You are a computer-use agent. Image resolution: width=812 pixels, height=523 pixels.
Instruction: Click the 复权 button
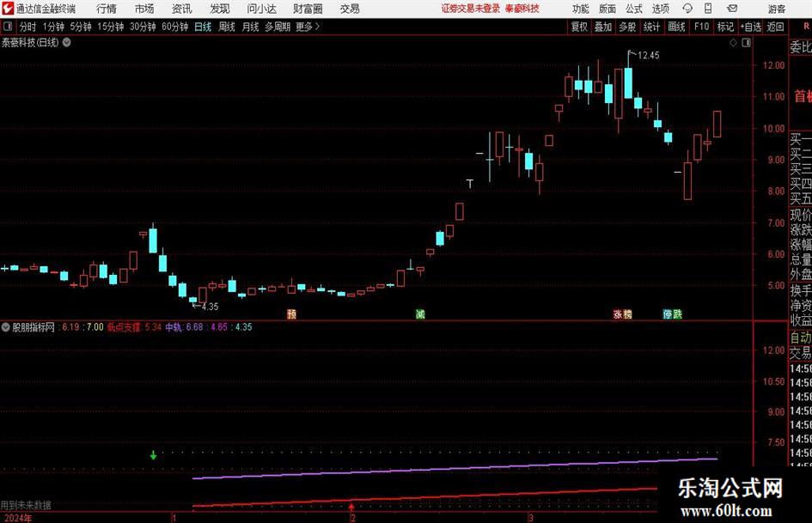(579, 27)
